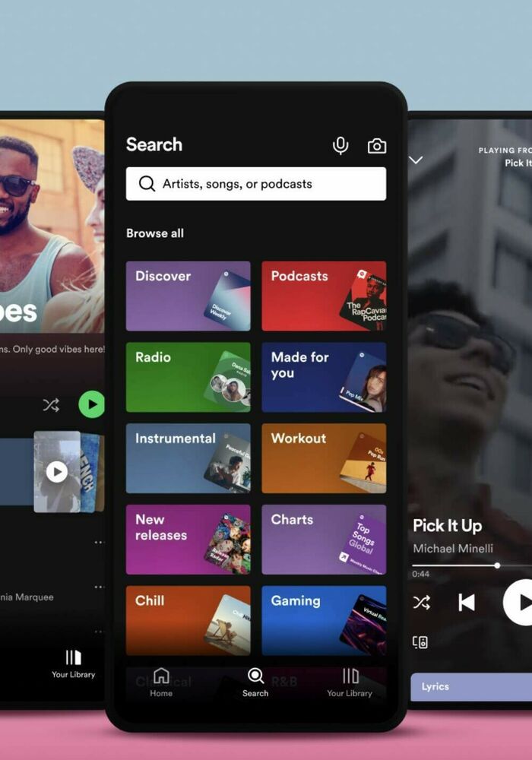532x760 pixels.
Task: Select the Search tab in bottom navigation
Action: (x=255, y=681)
